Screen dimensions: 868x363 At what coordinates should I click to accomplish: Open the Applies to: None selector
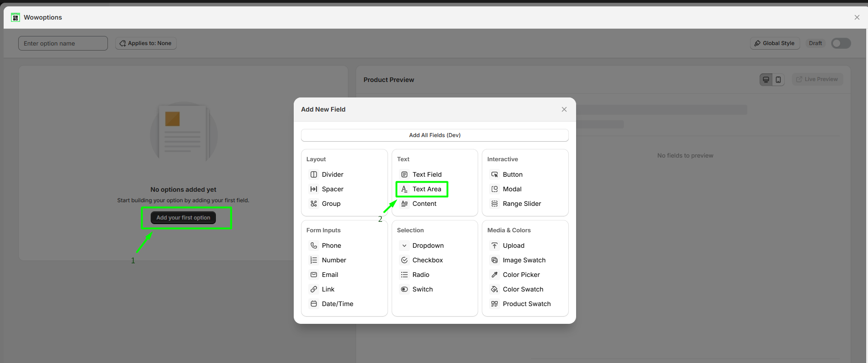[146, 43]
